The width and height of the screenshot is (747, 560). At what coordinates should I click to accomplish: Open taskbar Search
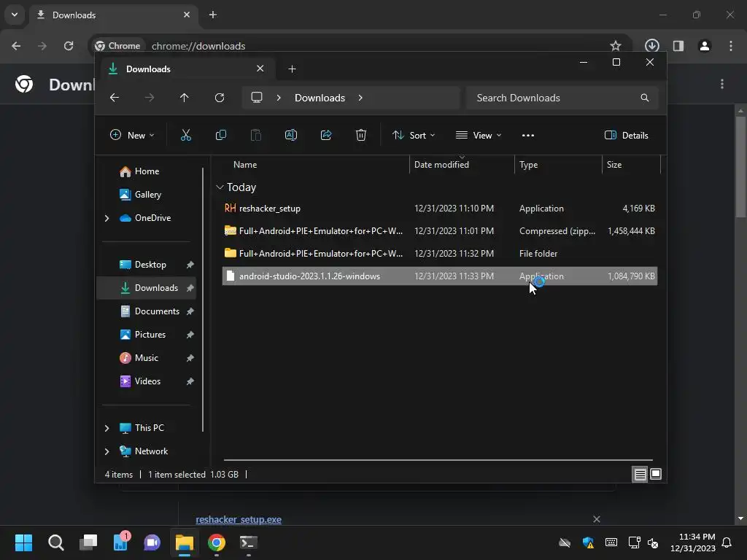point(55,542)
